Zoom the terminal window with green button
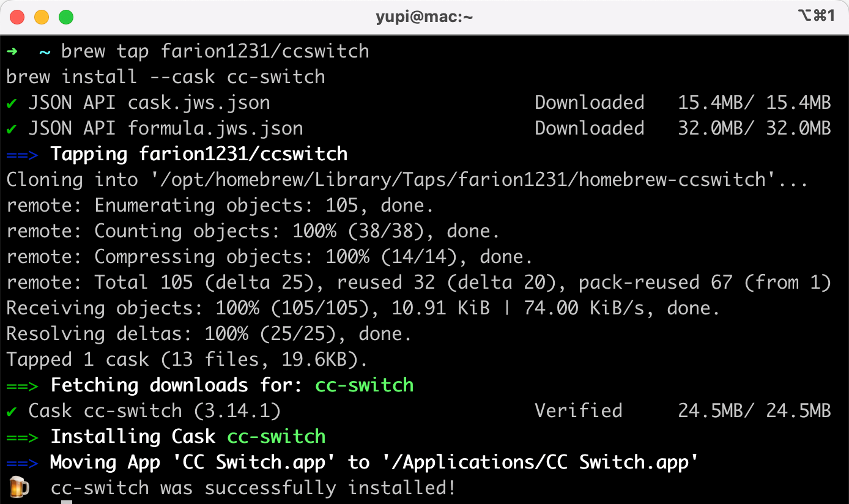849x504 pixels. 66,17
